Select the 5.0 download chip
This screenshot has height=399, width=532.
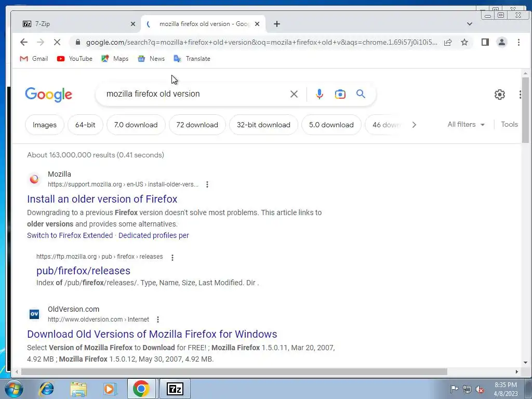coord(331,125)
